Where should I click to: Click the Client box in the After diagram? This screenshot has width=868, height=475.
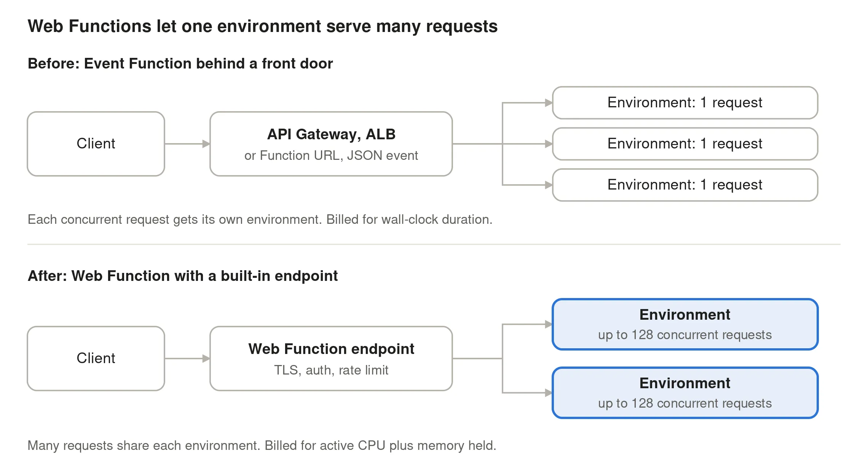click(x=96, y=359)
